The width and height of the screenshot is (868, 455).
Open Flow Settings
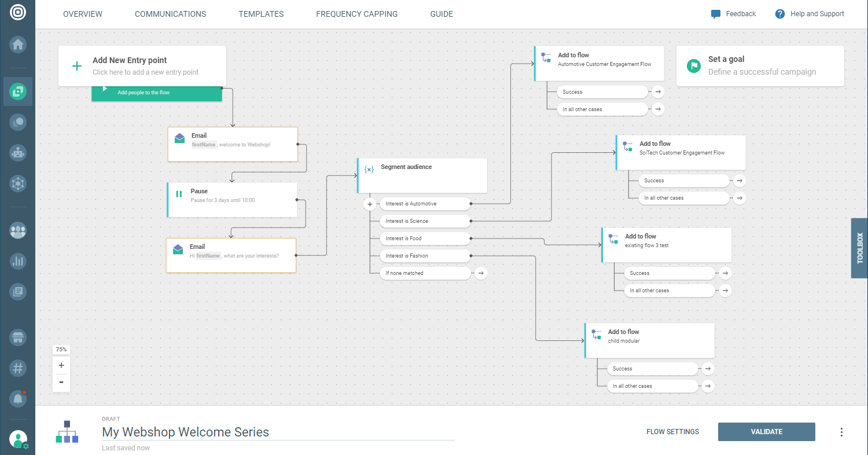tap(672, 432)
